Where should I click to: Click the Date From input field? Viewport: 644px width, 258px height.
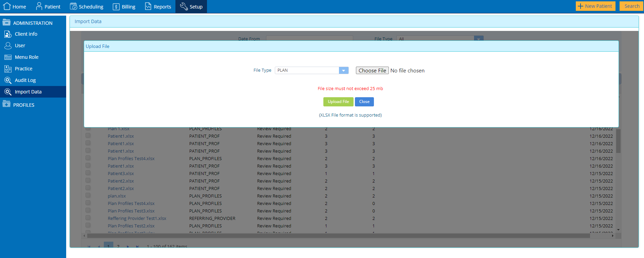[309, 38]
